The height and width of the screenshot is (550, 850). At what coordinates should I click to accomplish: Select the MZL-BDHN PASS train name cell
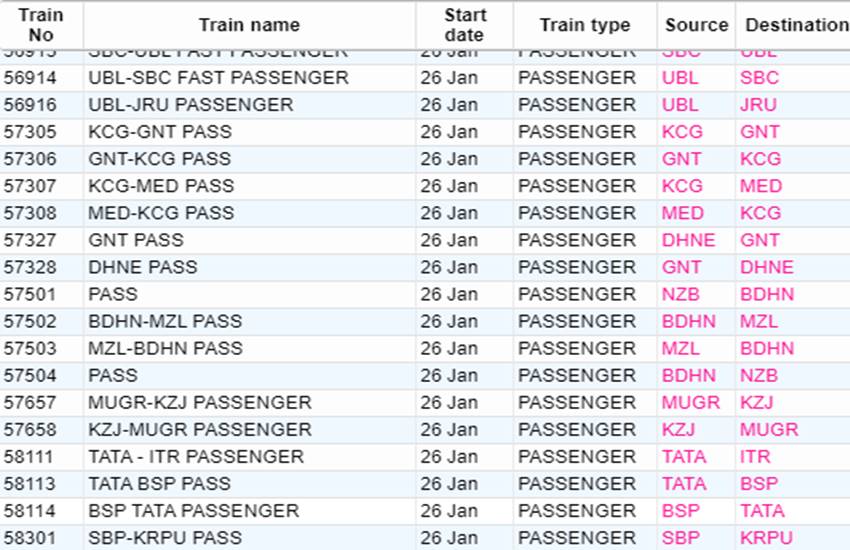pos(165,348)
